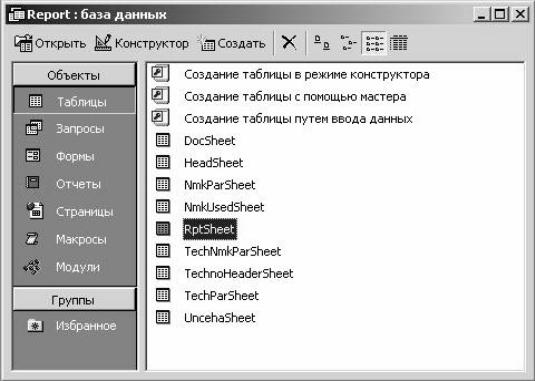Click the Объекты group header
Image resolution: width=535 pixels, height=381 pixels.
coord(74,75)
